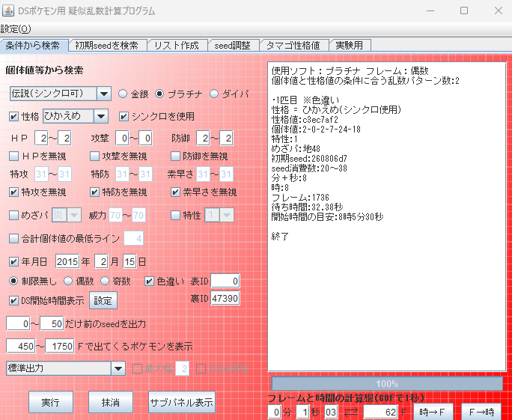Click the サブパネル表示 button
The height and width of the screenshot is (420, 512).
(182, 402)
